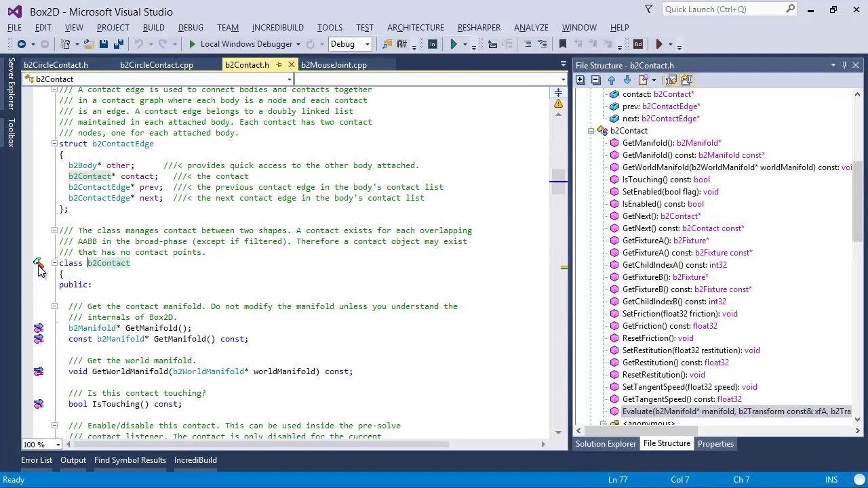868x488 pixels.
Task: Collapse the b2Contact tree node
Action: pos(591,131)
